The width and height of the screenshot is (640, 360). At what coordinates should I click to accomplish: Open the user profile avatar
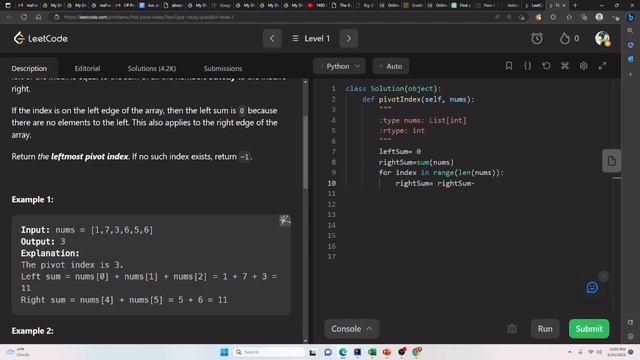coord(602,38)
